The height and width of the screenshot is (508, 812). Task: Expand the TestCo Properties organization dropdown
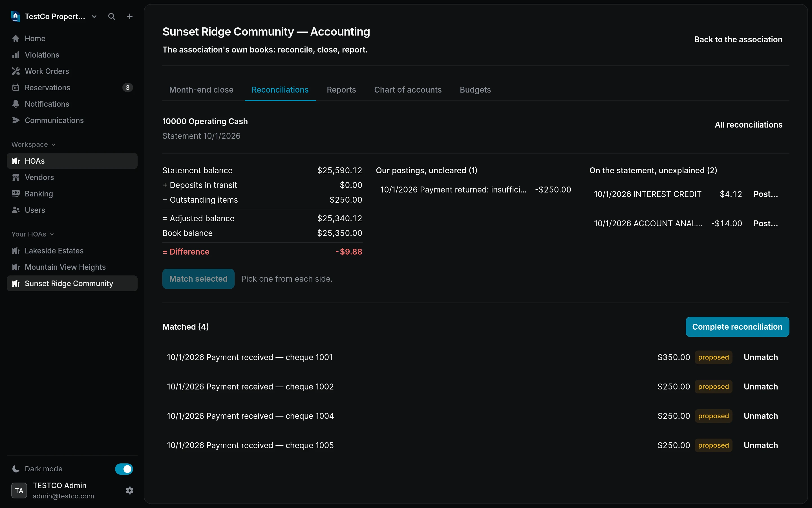pyautogui.click(x=94, y=16)
